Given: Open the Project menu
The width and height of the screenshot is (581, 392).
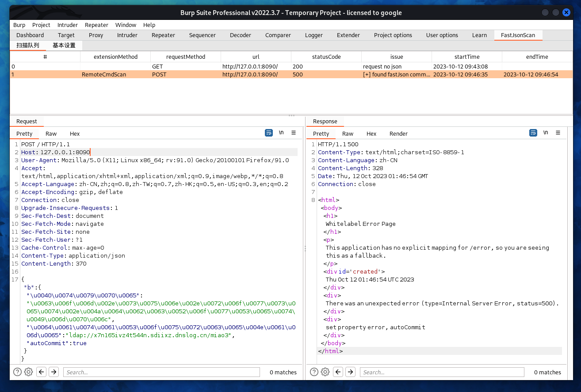Looking at the screenshot, I should 41,25.
